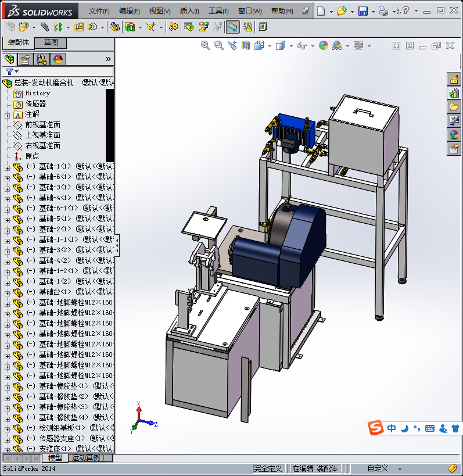Click the Save icon

(363, 11)
